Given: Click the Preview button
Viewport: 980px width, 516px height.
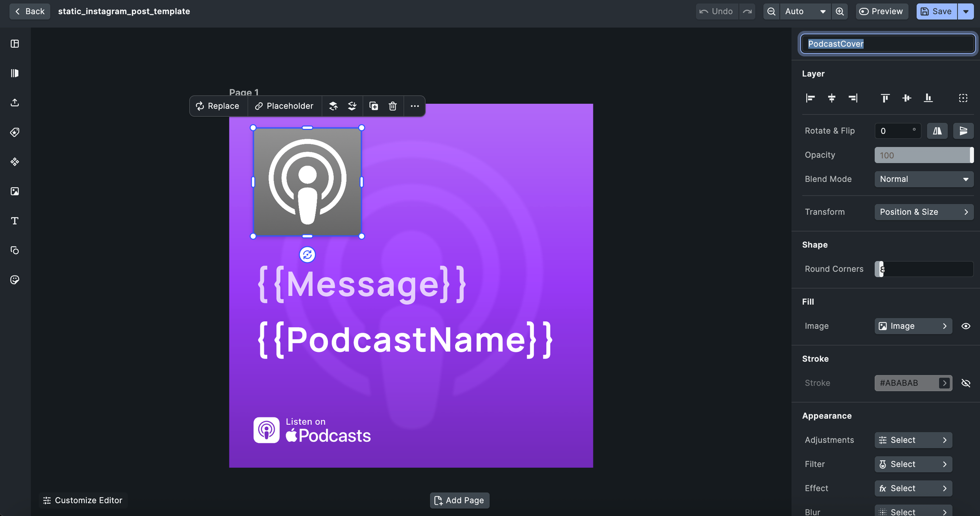Looking at the screenshot, I should 882,11.
